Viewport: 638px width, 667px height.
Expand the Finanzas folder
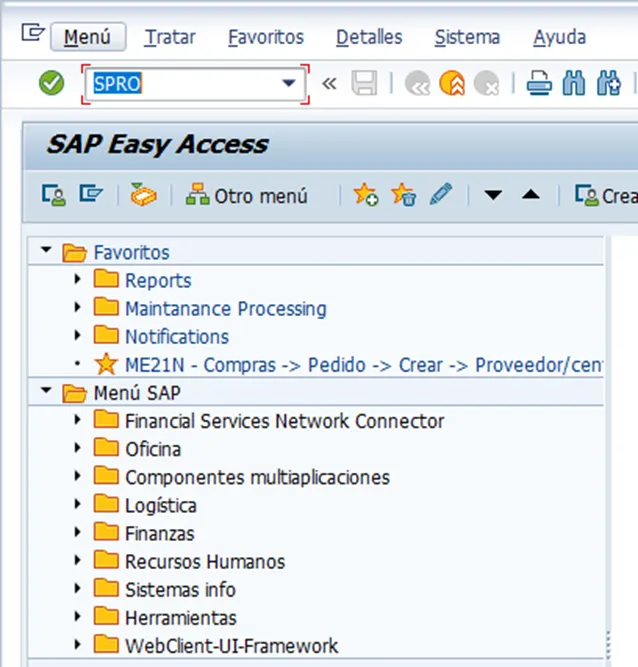77,532
